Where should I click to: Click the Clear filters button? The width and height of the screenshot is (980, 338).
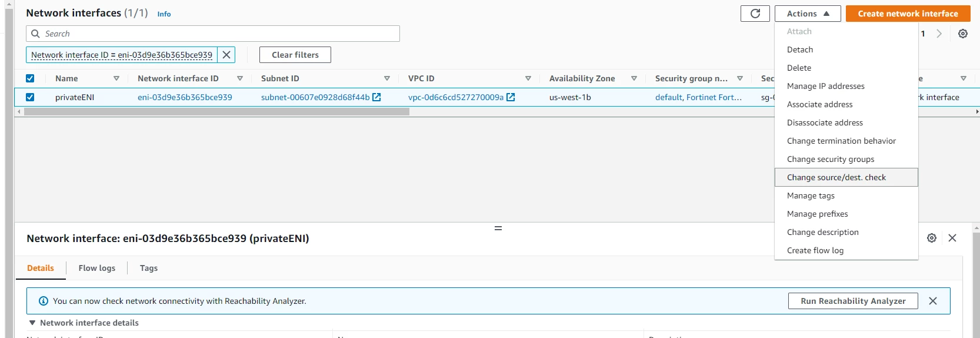point(295,55)
